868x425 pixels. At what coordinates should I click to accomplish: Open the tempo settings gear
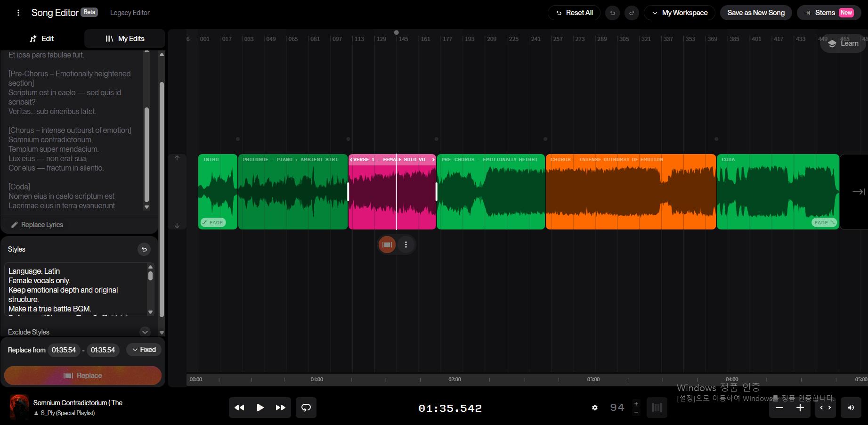click(x=595, y=408)
